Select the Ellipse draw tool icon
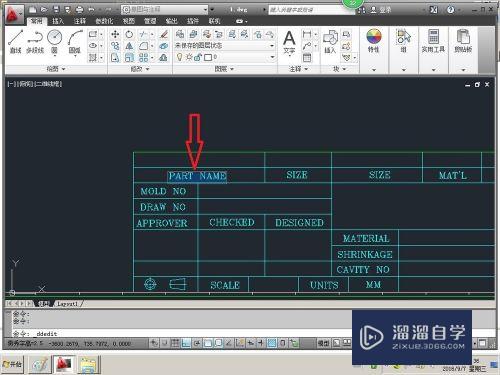Image resolution: width=500 pixels, height=375 pixels. pyautogui.click(x=93, y=46)
